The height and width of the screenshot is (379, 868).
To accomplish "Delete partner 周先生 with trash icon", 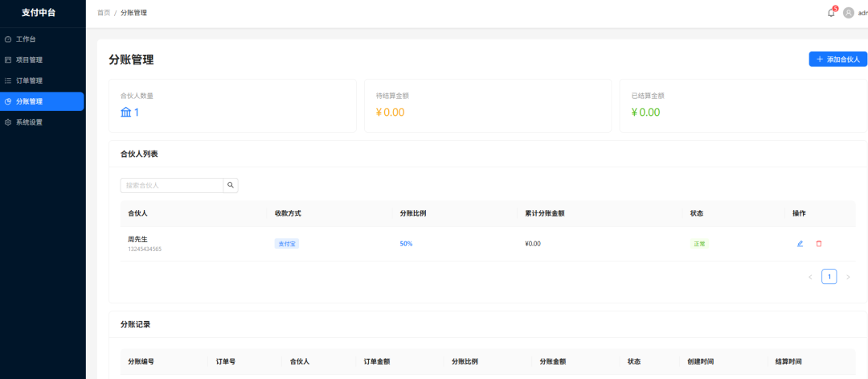I will click(819, 243).
